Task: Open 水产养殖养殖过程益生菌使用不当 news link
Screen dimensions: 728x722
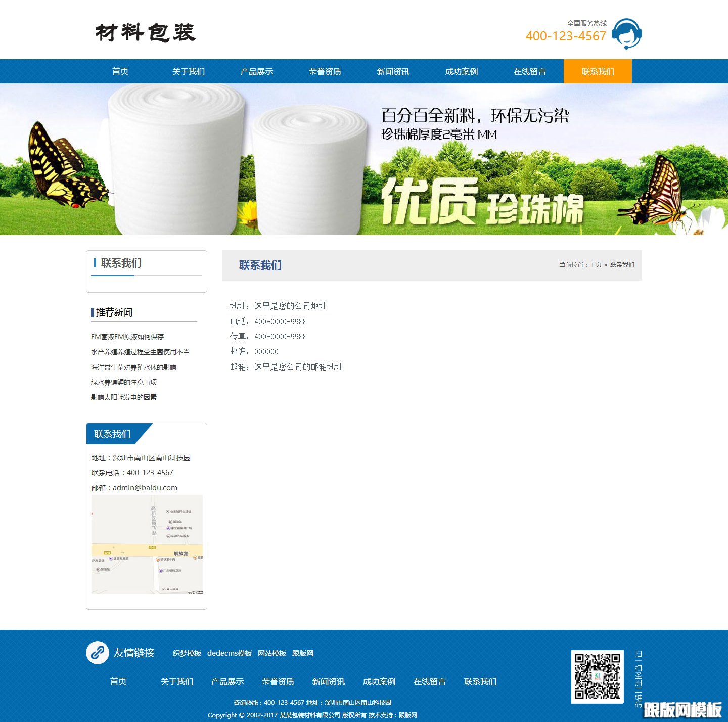Action: click(x=140, y=351)
